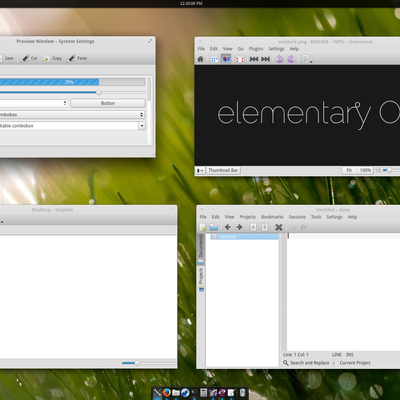This screenshot has width=400, height=400.
Task: Rotate image left in Gwenview
Action: click(280, 59)
